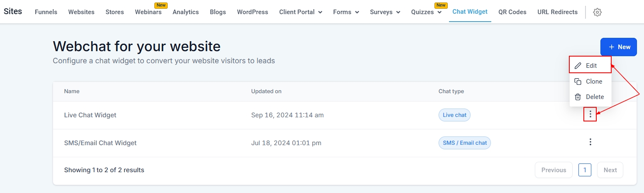Screen dimensions: 644x193
Task: Switch to the QR Codes tab
Action: [x=512, y=12]
